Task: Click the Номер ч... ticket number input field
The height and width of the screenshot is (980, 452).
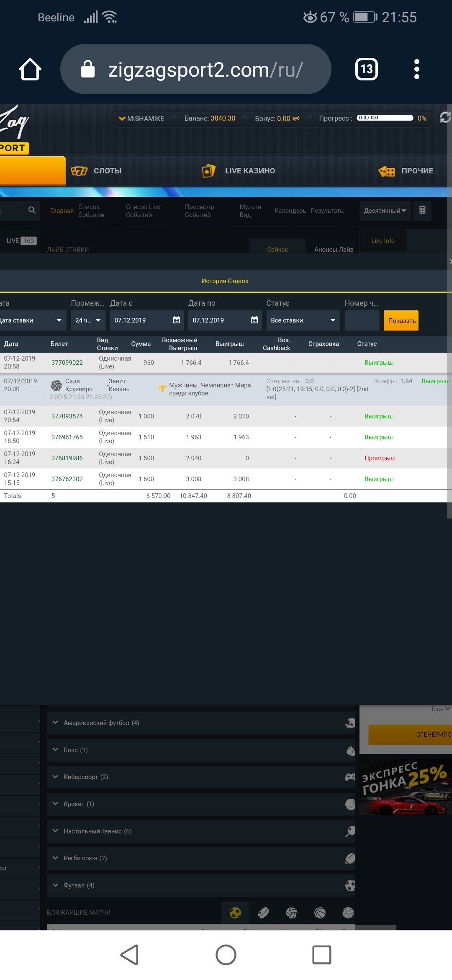Action: (362, 320)
